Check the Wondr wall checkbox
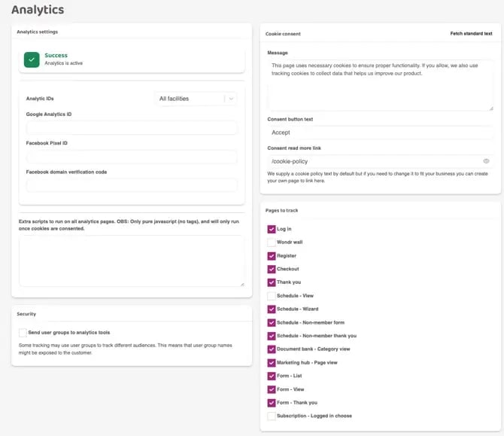 (x=272, y=242)
